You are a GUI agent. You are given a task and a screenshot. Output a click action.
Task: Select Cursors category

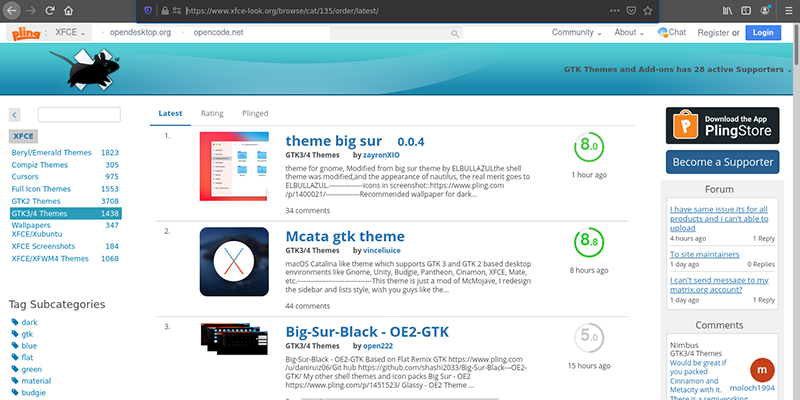(25, 177)
